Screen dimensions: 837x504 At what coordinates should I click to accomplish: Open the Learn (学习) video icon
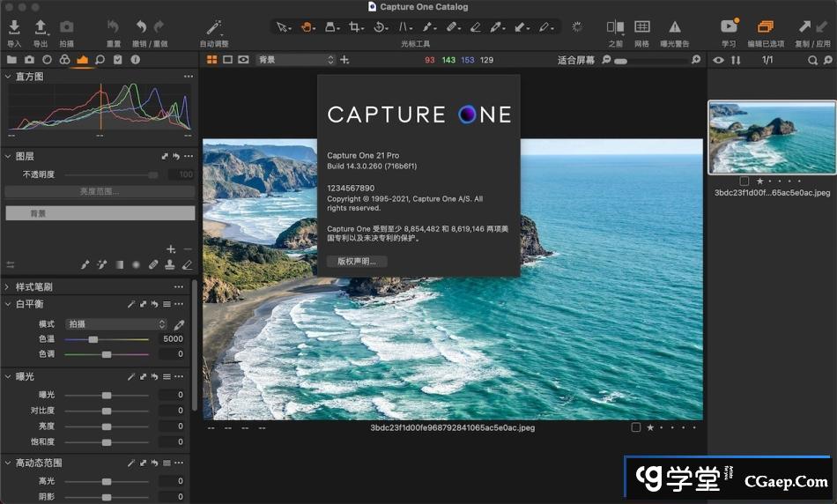pyautogui.click(x=729, y=28)
